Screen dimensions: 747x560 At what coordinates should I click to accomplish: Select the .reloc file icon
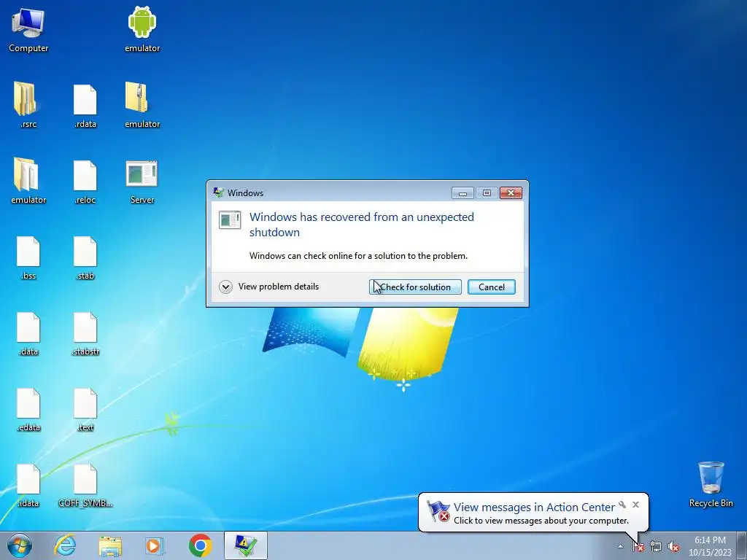85,181
